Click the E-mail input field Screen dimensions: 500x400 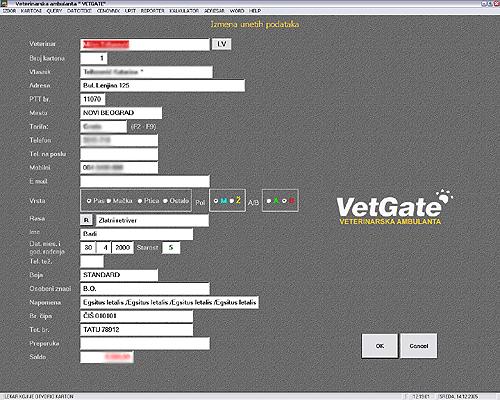click(145, 181)
